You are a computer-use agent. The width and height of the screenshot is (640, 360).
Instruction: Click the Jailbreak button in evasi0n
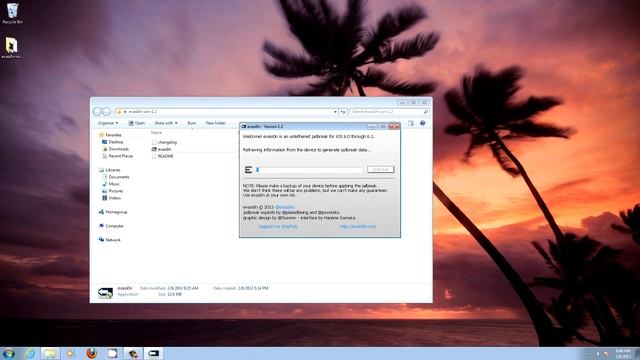(x=380, y=169)
